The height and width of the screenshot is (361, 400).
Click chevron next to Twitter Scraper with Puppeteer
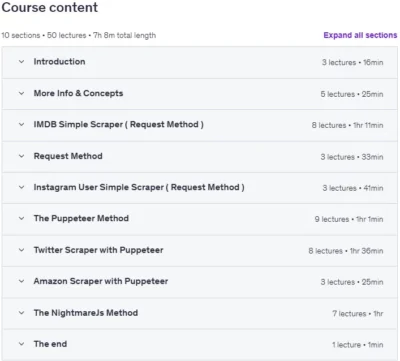coord(21,250)
